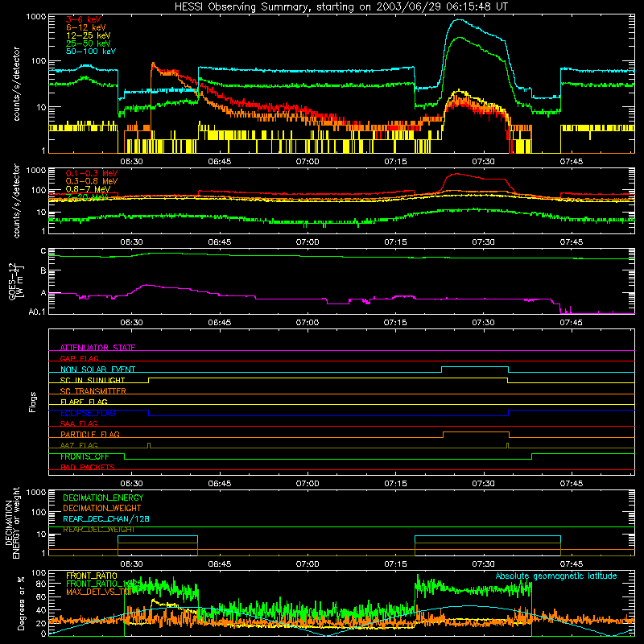644x644 pixels.
Task: Click the NON_SOLAR_EVENT flag label
Action: pyautogui.click(x=97, y=369)
